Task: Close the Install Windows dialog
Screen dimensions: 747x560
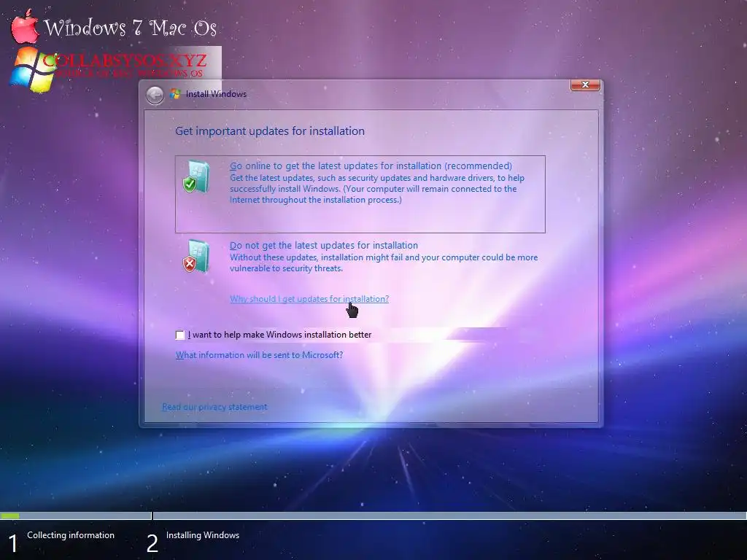Action: tap(585, 85)
